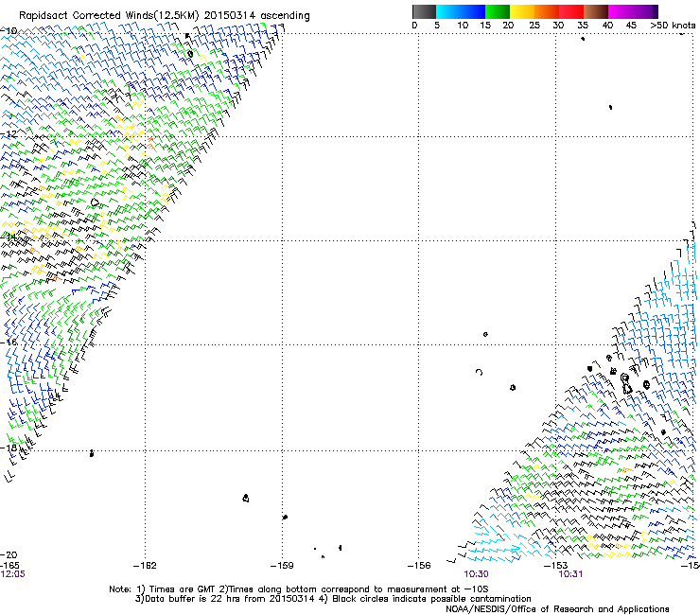Image resolution: width=700 pixels, height=615 pixels.
Task: Click the latitude label -20
Action: point(9,554)
